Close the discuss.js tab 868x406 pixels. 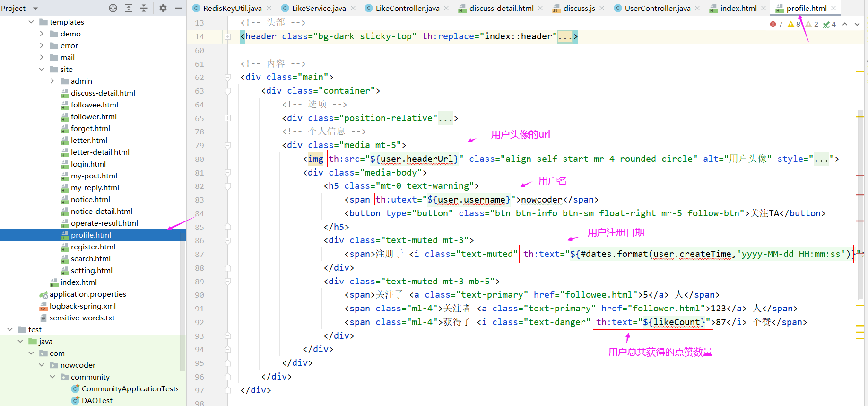point(602,8)
